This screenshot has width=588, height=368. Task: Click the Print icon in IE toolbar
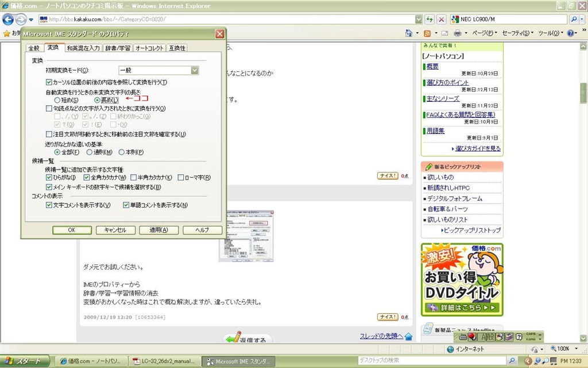click(x=458, y=33)
